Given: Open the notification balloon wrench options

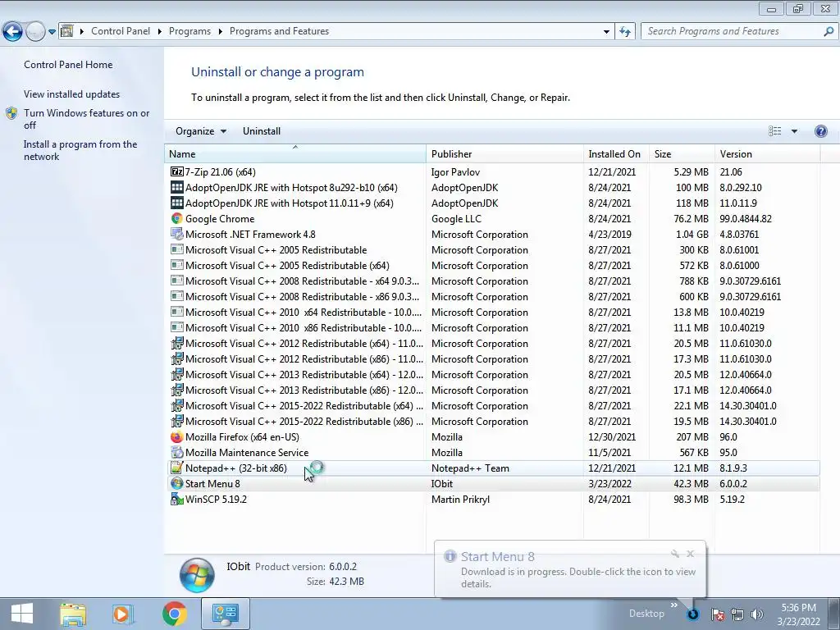Looking at the screenshot, I should (x=675, y=554).
